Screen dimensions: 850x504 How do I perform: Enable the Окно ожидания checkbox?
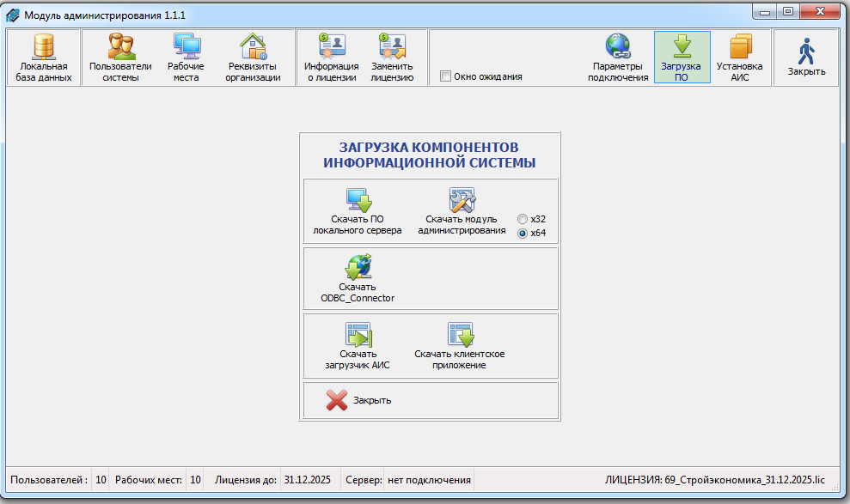445,76
